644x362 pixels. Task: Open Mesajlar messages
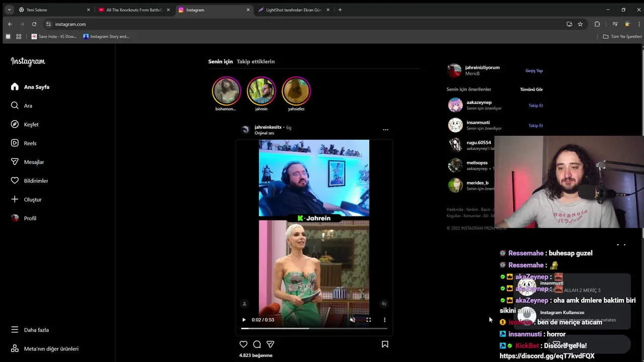pos(27,162)
